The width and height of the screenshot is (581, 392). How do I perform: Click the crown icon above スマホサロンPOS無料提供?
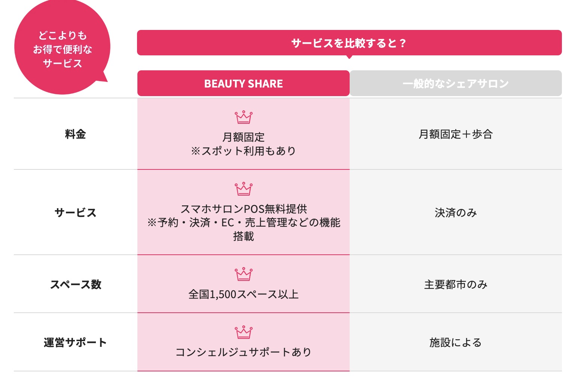pyautogui.click(x=243, y=189)
